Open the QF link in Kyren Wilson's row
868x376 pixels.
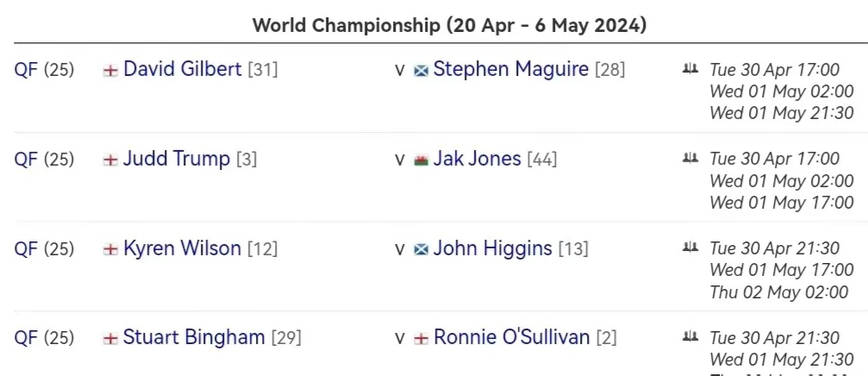[27, 249]
